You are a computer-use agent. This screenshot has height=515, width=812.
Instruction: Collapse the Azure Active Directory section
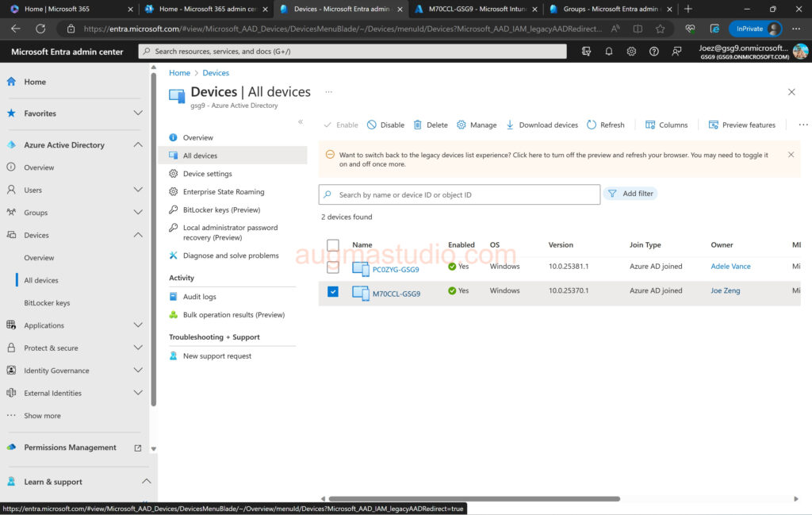click(138, 145)
